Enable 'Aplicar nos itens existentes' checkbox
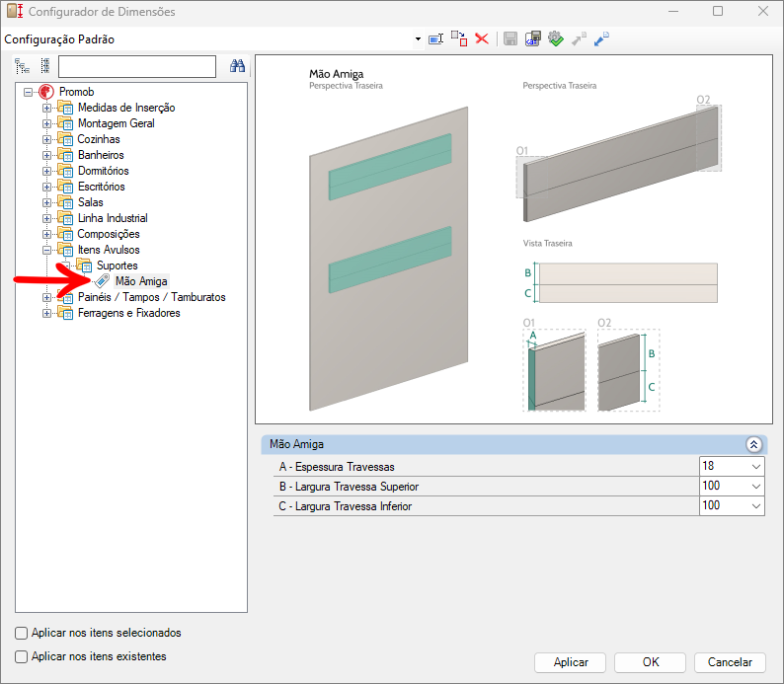 tap(22, 656)
